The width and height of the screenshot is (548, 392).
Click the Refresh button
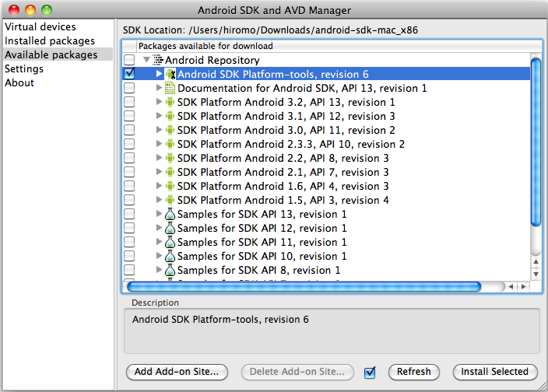point(414,372)
